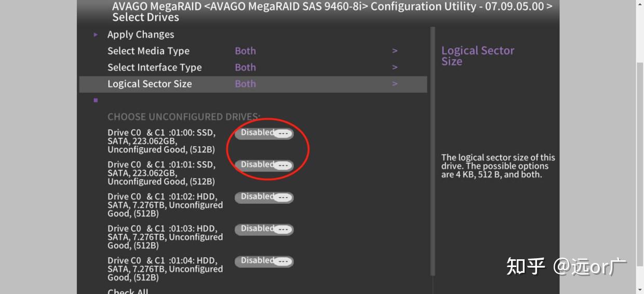This screenshot has height=294, width=644.
Task: Click the arrow icon beside Apply Changes
Action: 96,35
